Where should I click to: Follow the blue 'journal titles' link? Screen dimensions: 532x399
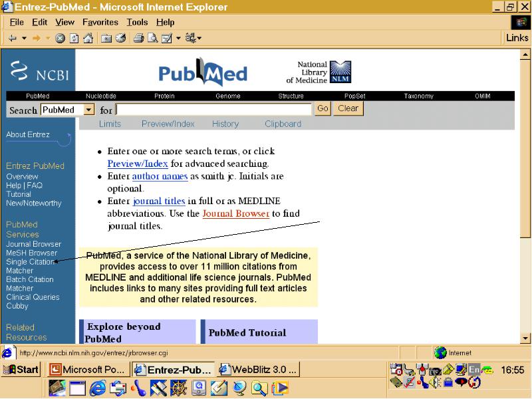tap(159, 201)
